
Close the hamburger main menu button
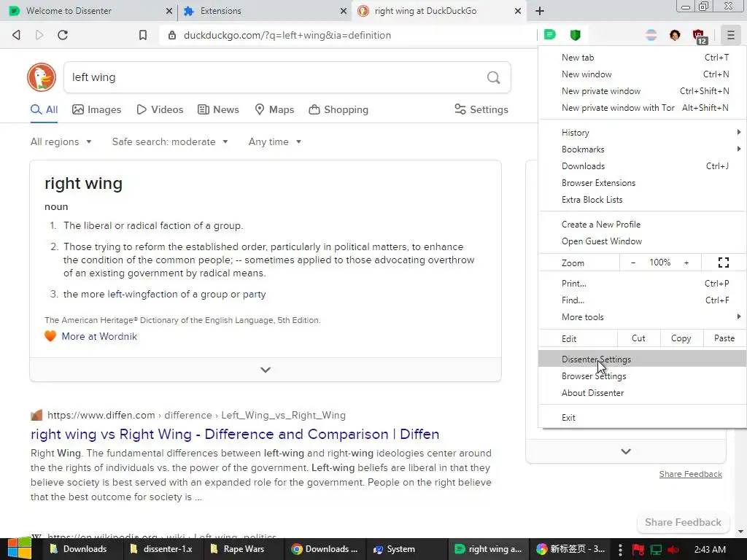[x=731, y=34]
